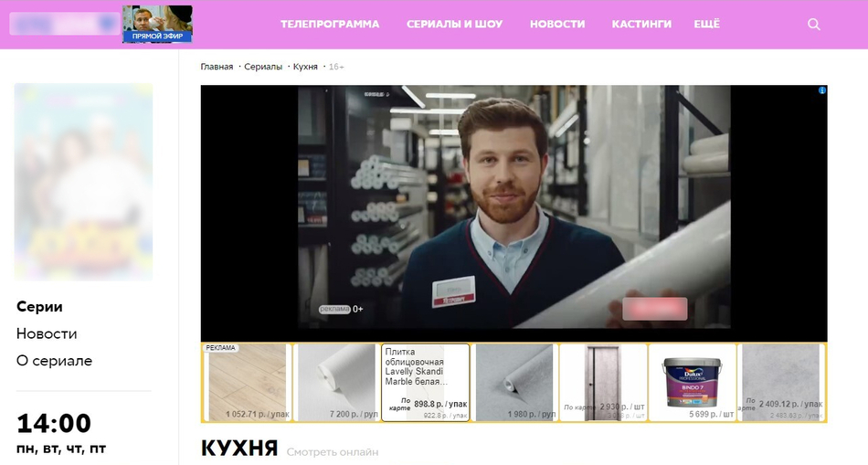Expand the Ещё menu
The image size is (868, 465).
pos(707,25)
